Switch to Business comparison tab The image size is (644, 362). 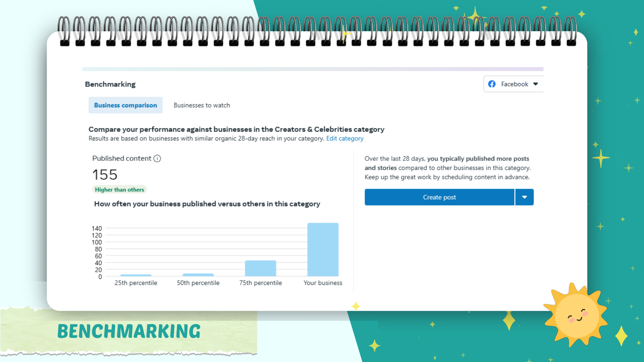[125, 105]
